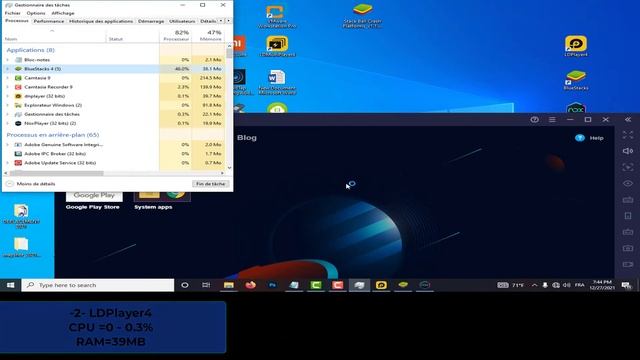The height and width of the screenshot is (360, 640).
Task: Click the Applications (8) group heading
Action: pyautogui.click(x=30, y=50)
